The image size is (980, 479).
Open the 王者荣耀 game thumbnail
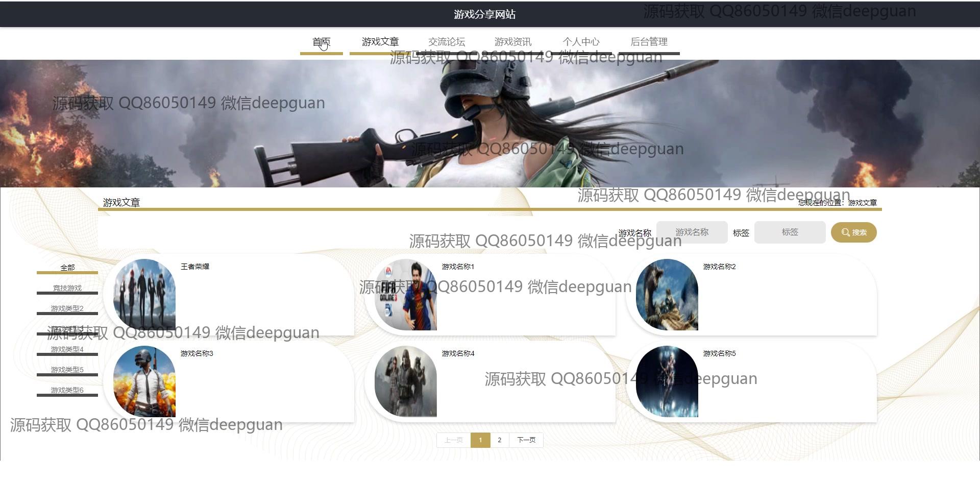(144, 295)
